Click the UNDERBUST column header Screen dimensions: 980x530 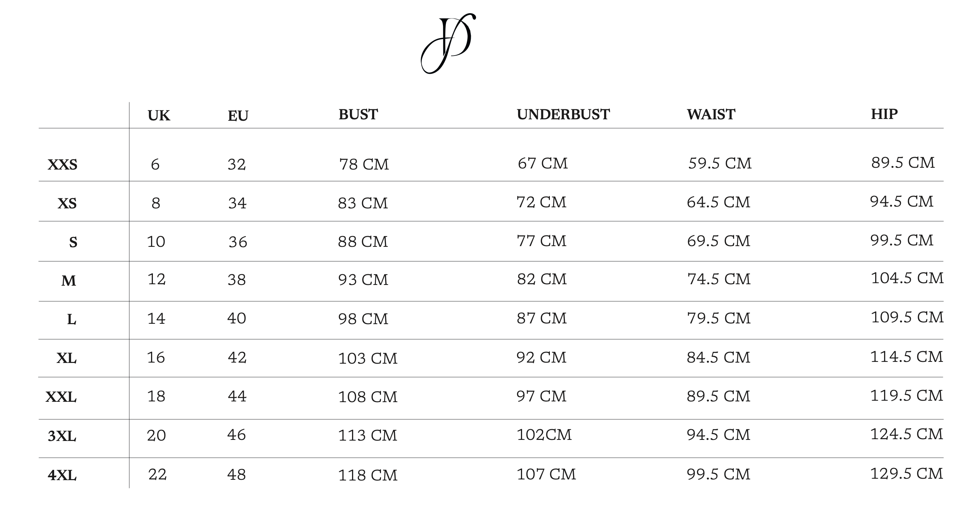pos(563,114)
